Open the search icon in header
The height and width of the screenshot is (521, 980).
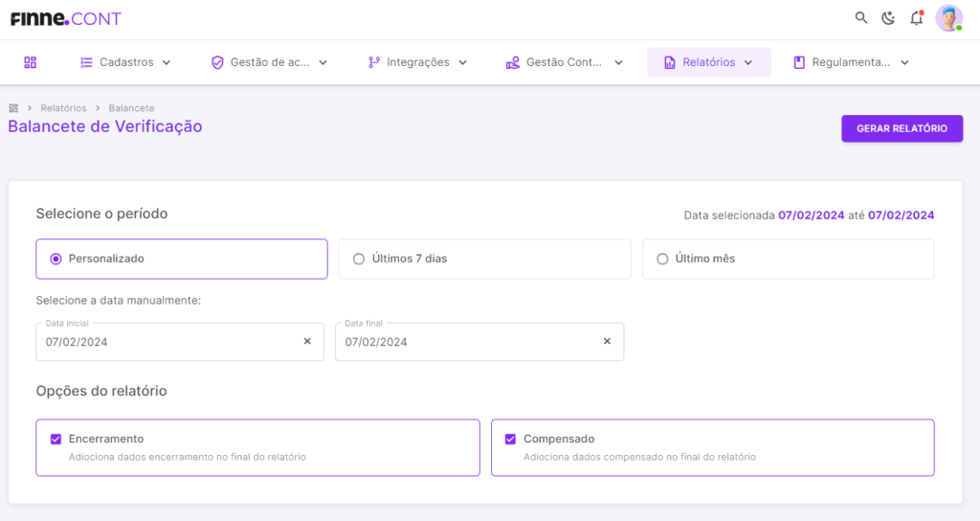pyautogui.click(x=860, y=18)
